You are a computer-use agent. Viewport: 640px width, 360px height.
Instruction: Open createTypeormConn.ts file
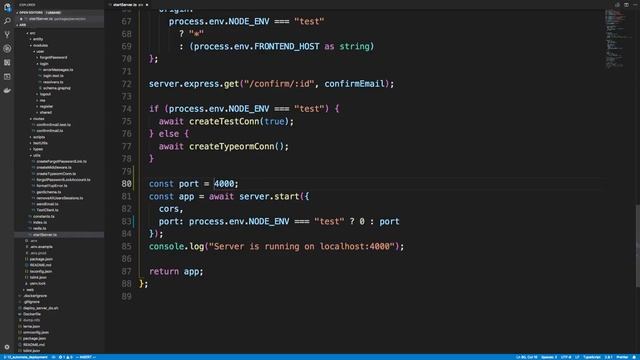tap(56, 174)
